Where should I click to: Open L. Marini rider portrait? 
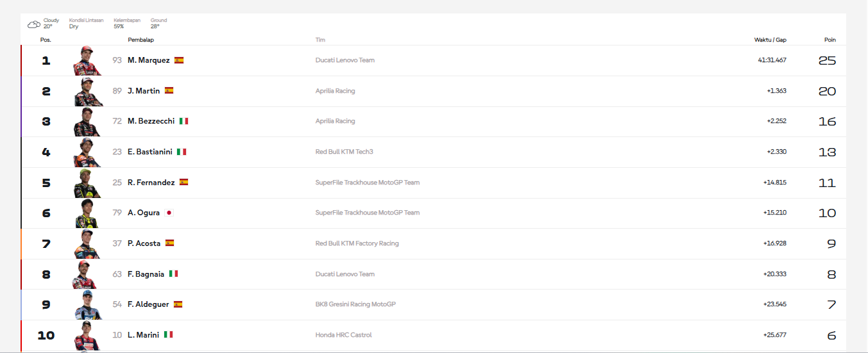[87, 335]
